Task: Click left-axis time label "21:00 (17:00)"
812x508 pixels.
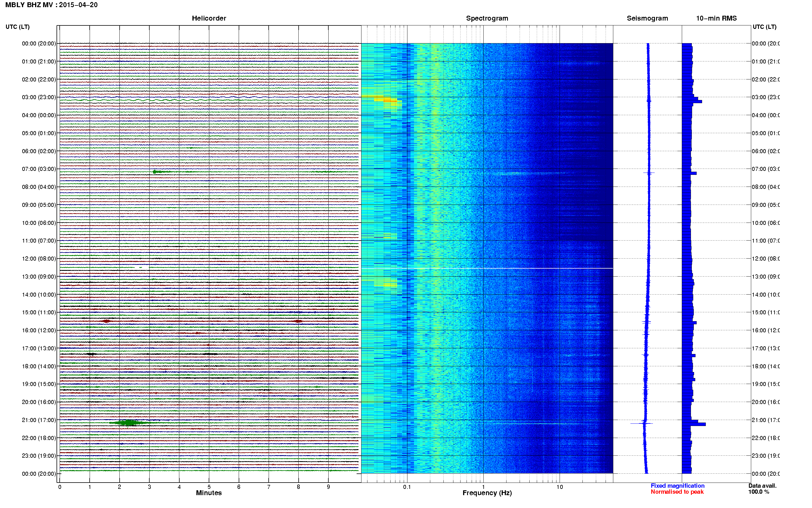Action: point(39,420)
